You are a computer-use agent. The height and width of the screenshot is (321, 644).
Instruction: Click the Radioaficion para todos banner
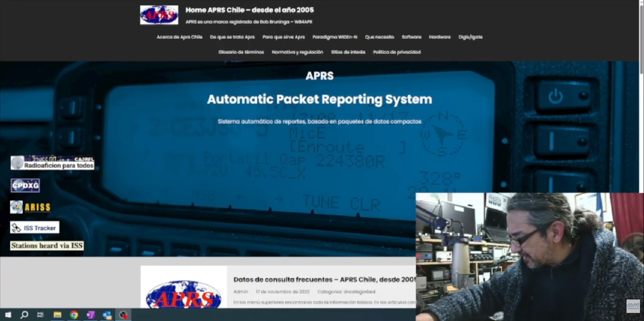[x=52, y=163]
